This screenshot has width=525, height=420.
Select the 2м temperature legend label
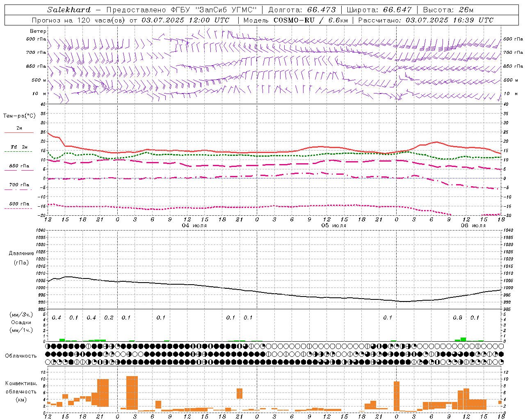click(x=19, y=128)
